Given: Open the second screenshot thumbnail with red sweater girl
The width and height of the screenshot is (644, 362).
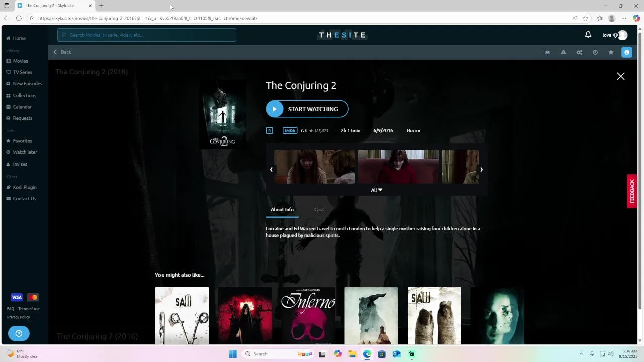Looking at the screenshot, I should tap(398, 167).
